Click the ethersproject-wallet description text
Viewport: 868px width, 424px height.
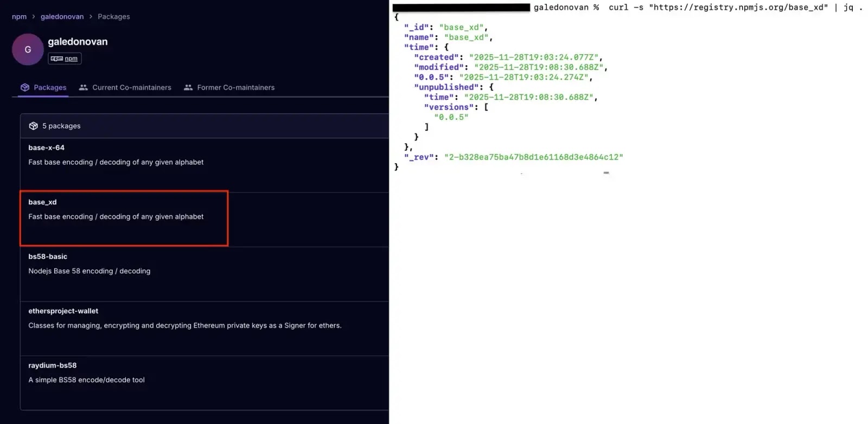(185, 325)
